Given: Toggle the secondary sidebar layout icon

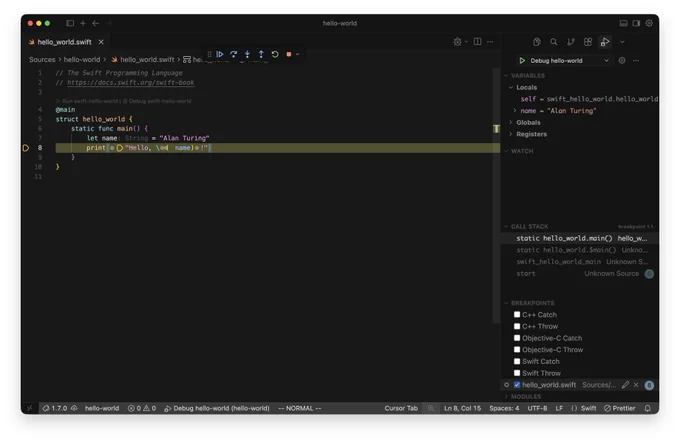Looking at the screenshot, I should point(636,23).
